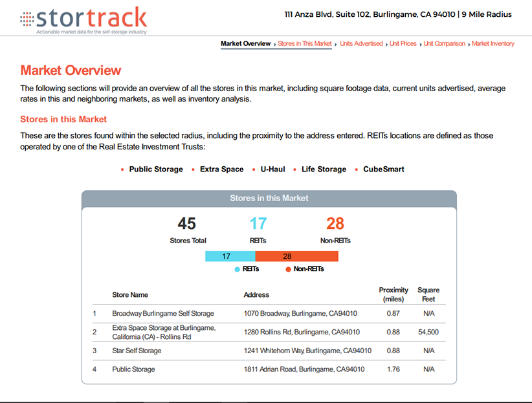Click the Life Storage REIT bullet item
Screen dimensions: 532x403
click(x=324, y=169)
